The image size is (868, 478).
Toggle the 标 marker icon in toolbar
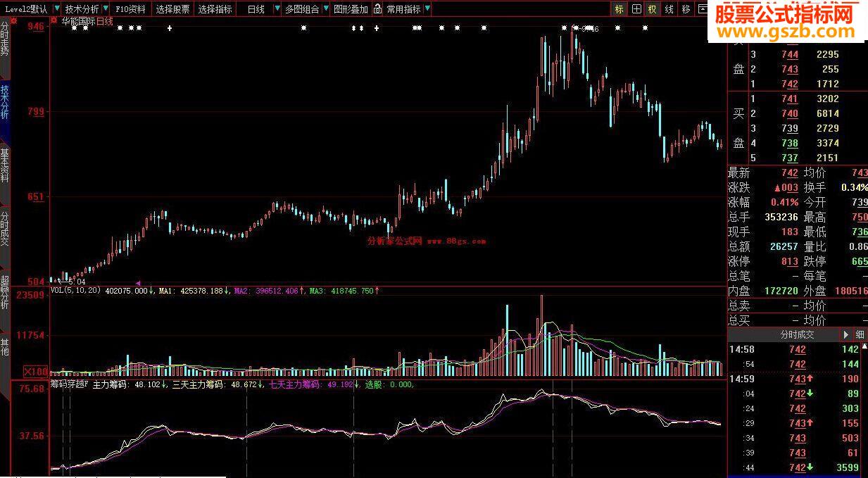pyautogui.click(x=619, y=9)
